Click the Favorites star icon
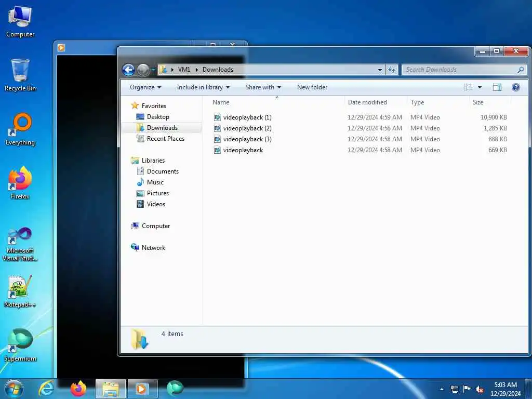This screenshot has width=532, height=399. tap(135, 105)
